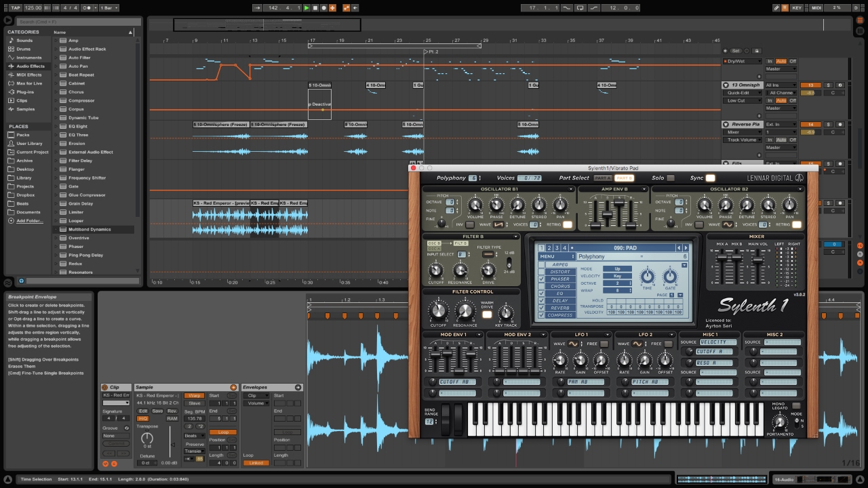The height and width of the screenshot is (488, 868).
Task: Toggle the HiQ button
Action: click(143, 419)
